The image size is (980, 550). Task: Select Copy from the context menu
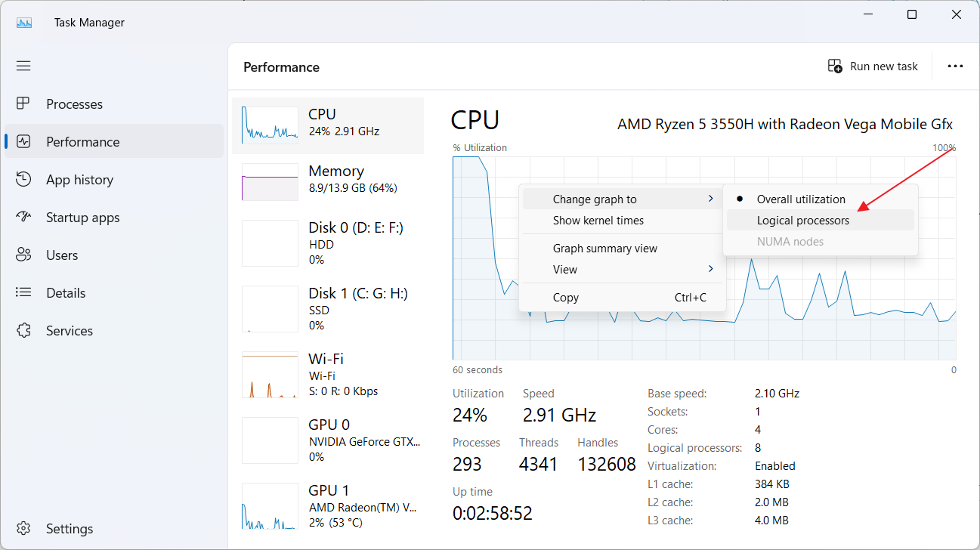pyautogui.click(x=565, y=297)
